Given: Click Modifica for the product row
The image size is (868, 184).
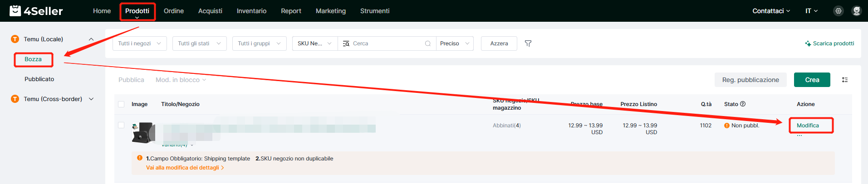Looking at the screenshot, I should (808, 126).
